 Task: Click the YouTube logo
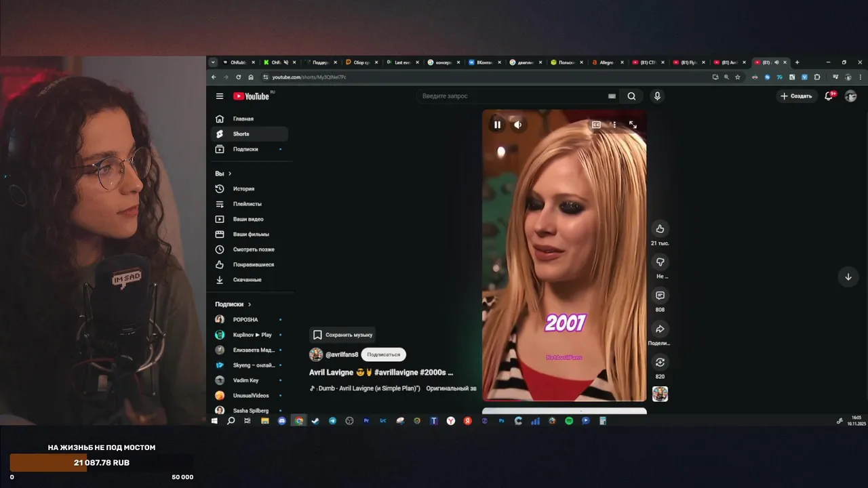(252, 96)
